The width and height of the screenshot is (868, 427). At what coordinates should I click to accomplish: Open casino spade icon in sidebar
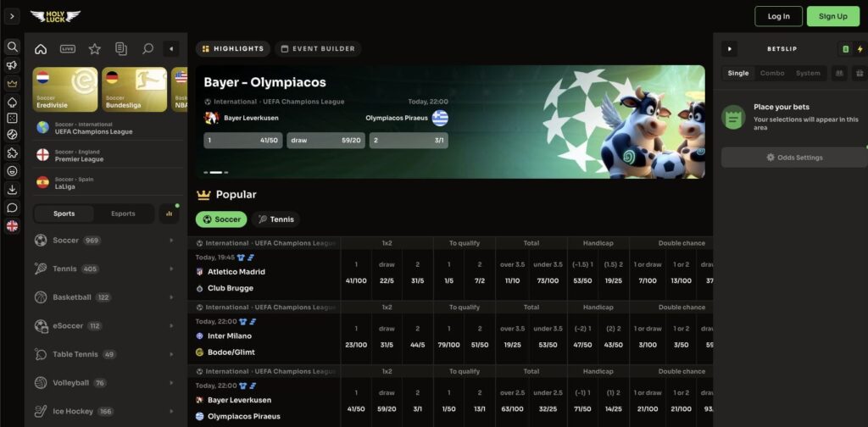coord(12,102)
